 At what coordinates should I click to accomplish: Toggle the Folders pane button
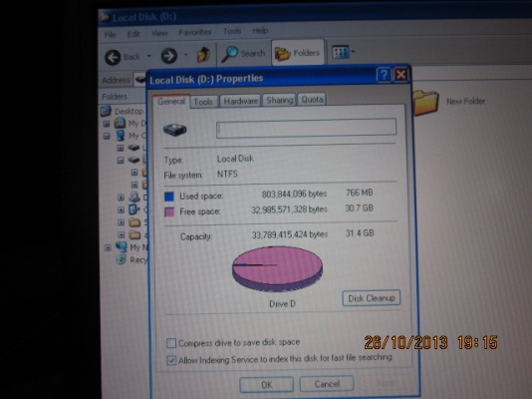click(x=298, y=53)
